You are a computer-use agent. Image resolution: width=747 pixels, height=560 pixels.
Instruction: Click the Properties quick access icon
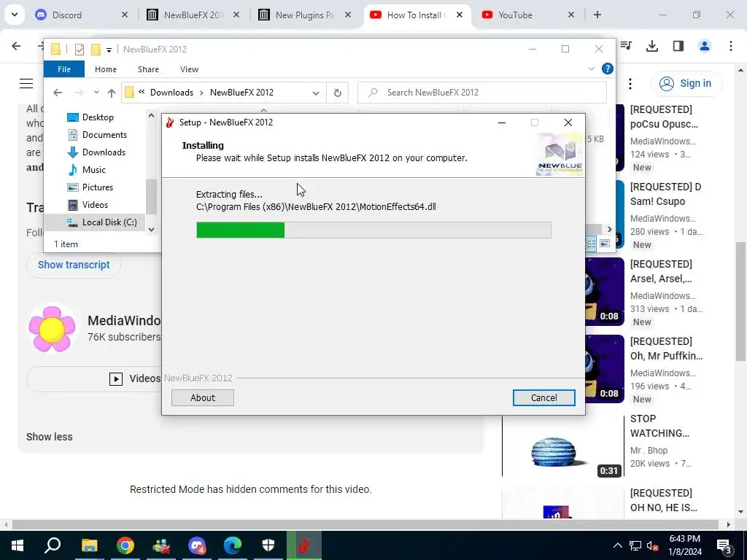tap(80, 49)
